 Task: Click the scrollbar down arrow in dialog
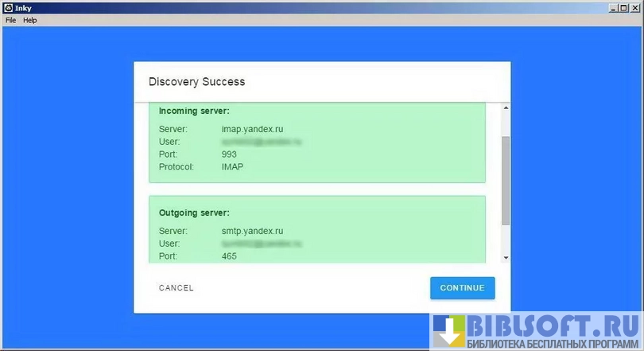click(506, 257)
